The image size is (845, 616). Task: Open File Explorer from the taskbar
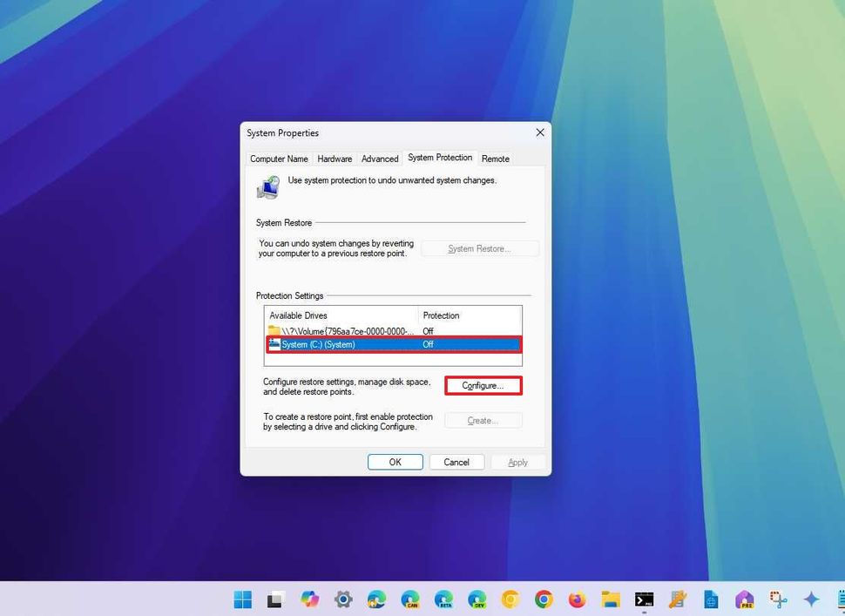[x=610, y=599]
